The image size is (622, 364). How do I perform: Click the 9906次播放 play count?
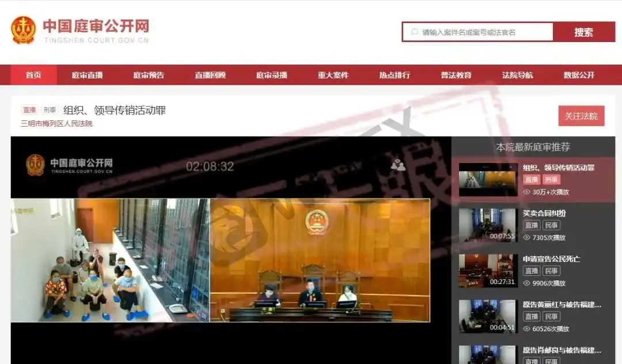point(549,283)
